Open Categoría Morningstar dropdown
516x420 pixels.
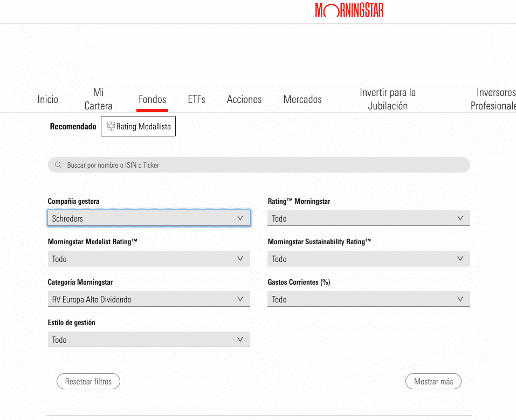click(x=149, y=299)
